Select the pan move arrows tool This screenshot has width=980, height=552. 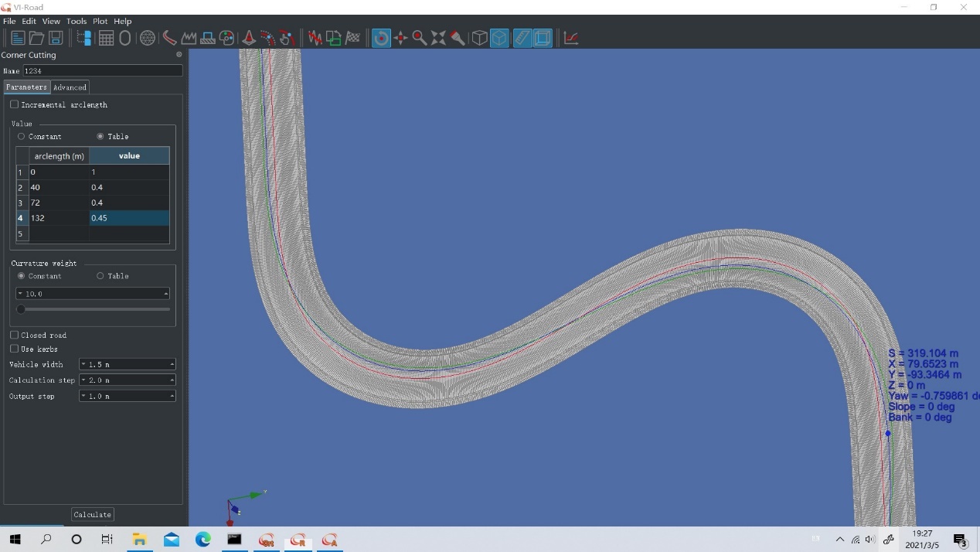400,38
